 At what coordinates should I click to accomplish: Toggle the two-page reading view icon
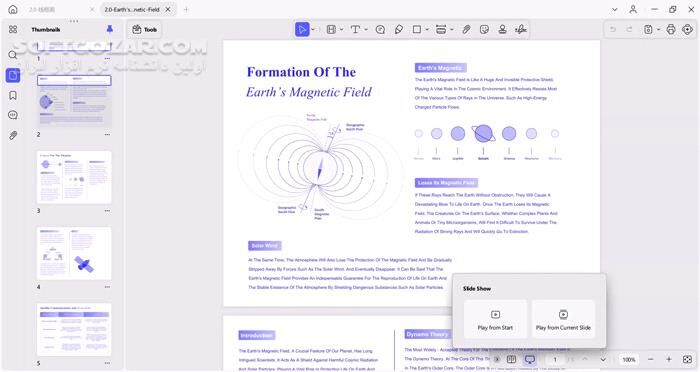(512, 359)
